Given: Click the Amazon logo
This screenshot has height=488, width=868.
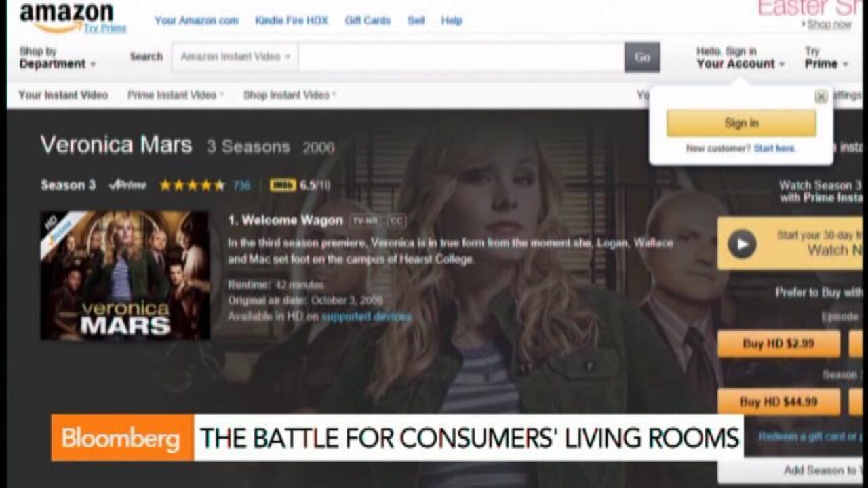Looking at the screenshot, I should (65, 16).
